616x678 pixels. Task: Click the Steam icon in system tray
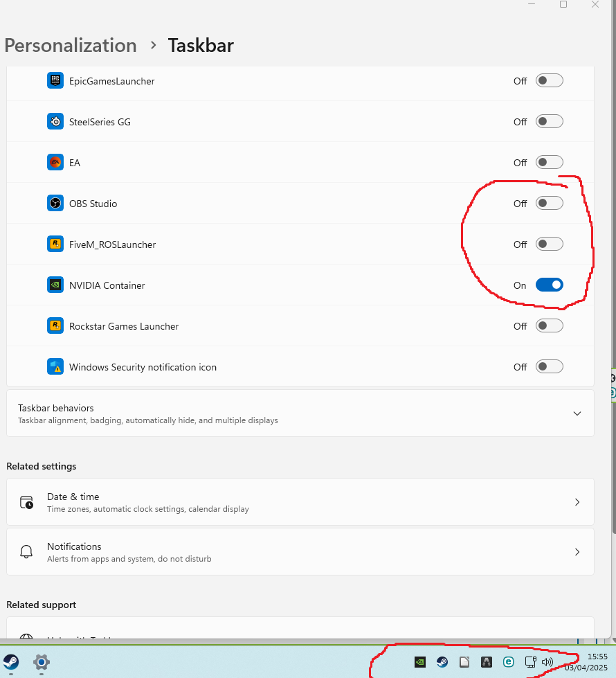pos(442,662)
